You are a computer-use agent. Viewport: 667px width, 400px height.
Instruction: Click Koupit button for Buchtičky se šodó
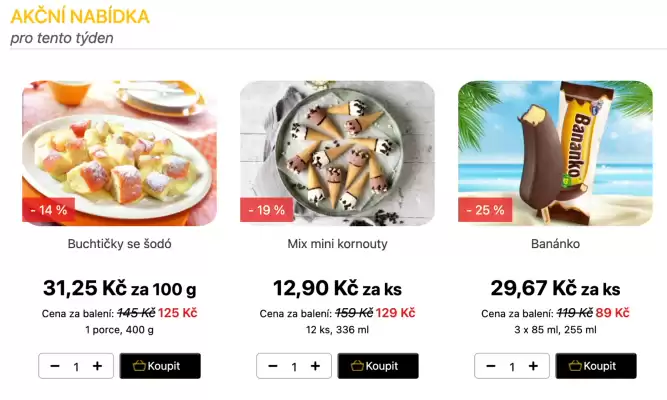click(160, 366)
